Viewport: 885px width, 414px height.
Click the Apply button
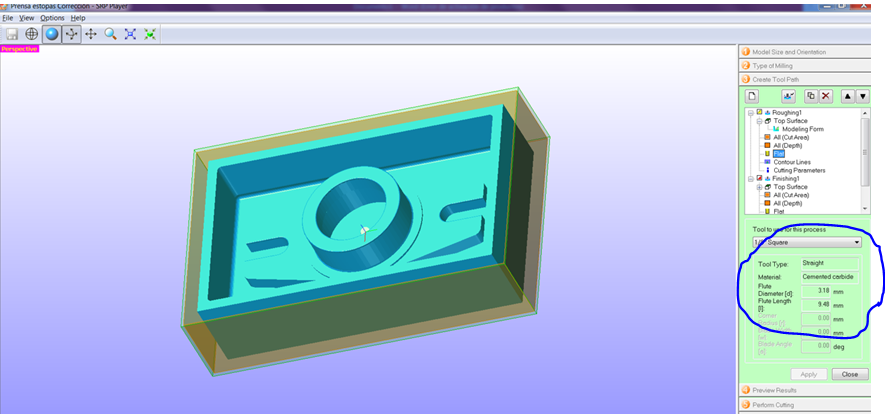click(809, 374)
